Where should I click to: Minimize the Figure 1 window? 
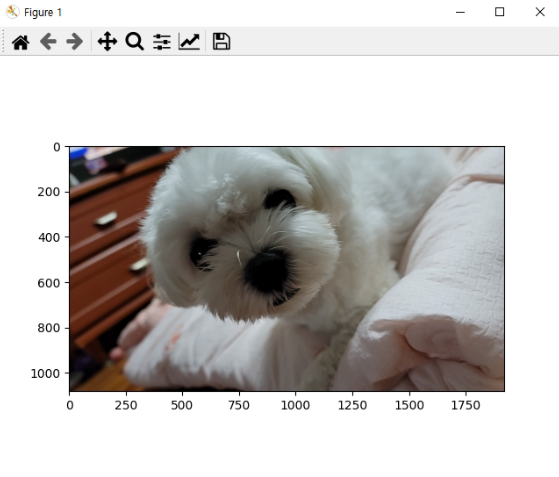point(460,12)
